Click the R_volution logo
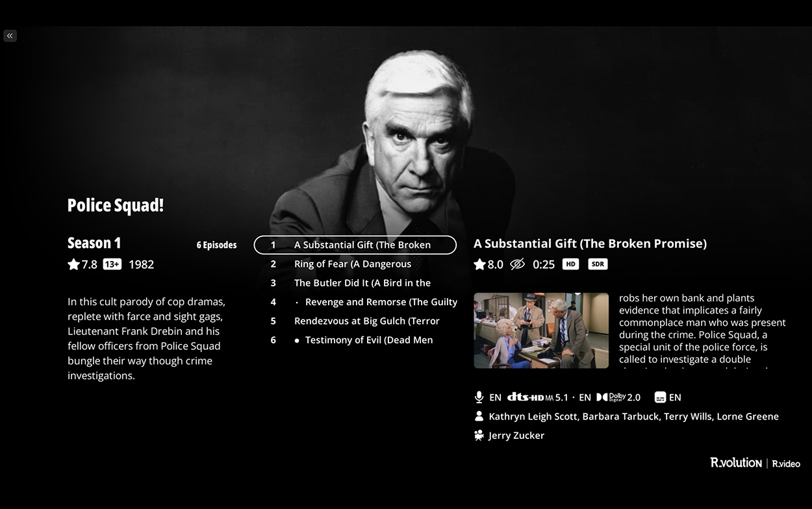 tap(736, 463)
